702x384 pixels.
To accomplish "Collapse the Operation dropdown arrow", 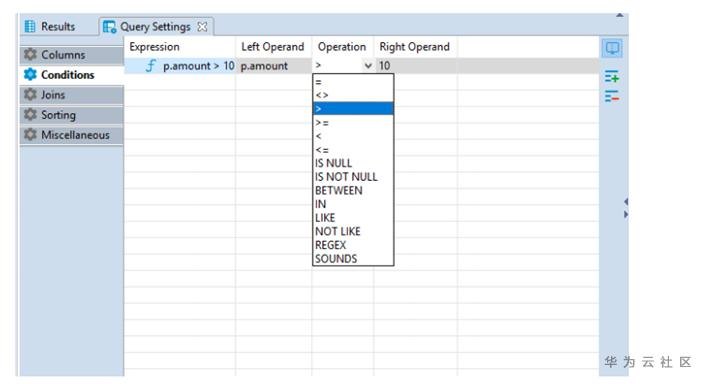I will pos(368,66).
